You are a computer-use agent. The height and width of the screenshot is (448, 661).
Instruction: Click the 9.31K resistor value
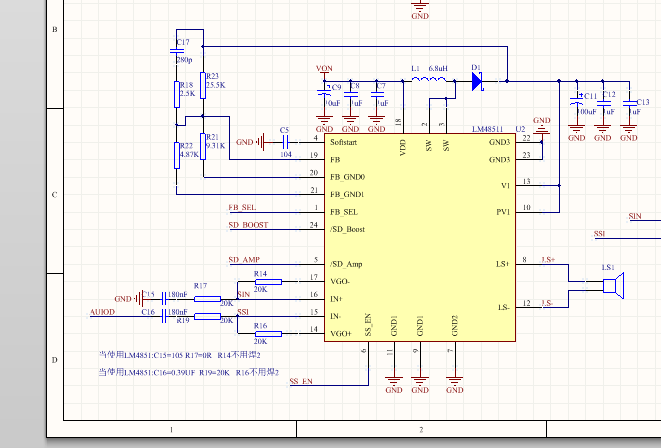(x=215, y=146)
